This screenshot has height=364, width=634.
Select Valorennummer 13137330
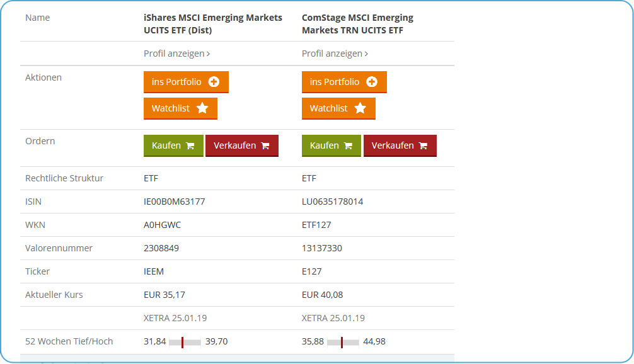point(322,248)
